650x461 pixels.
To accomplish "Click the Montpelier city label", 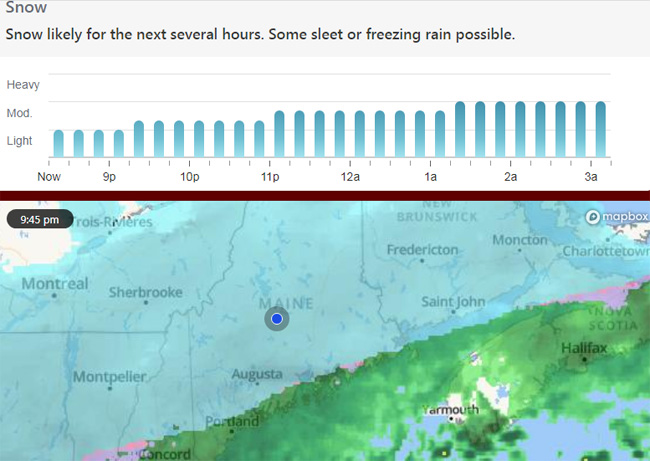I will (109, 377).
